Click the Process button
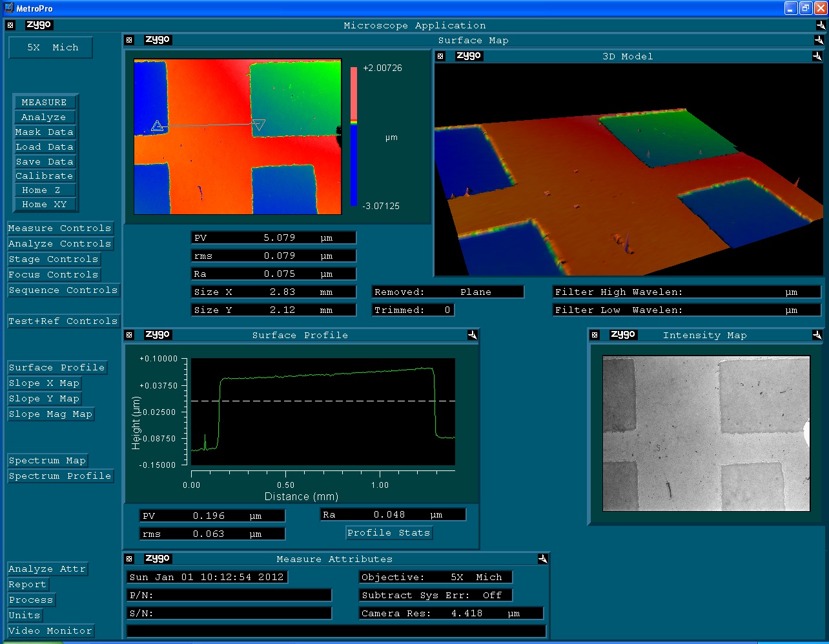Viewport: 829px width, 644px height. coord(31,600)
